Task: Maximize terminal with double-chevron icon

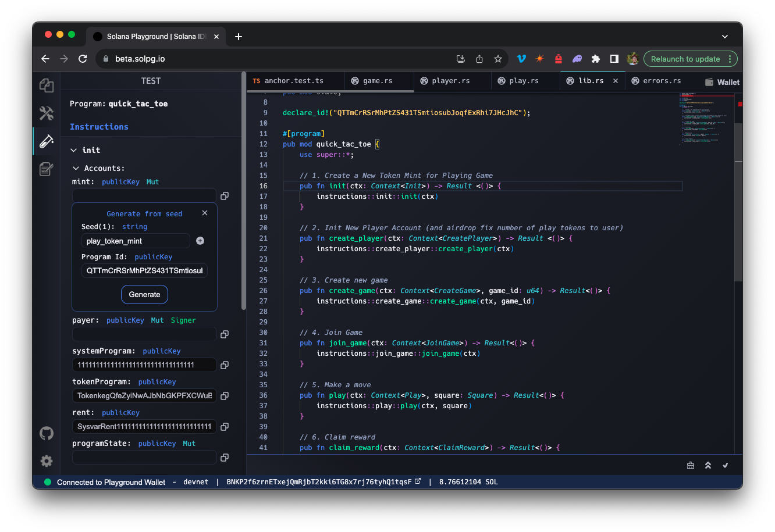Action: pos(708,465)
